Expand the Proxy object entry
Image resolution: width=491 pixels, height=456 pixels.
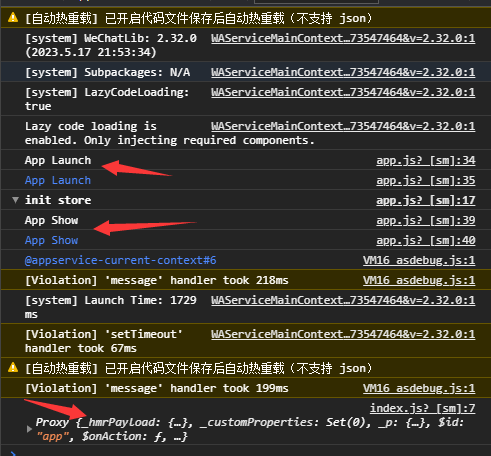click(29, 429)
